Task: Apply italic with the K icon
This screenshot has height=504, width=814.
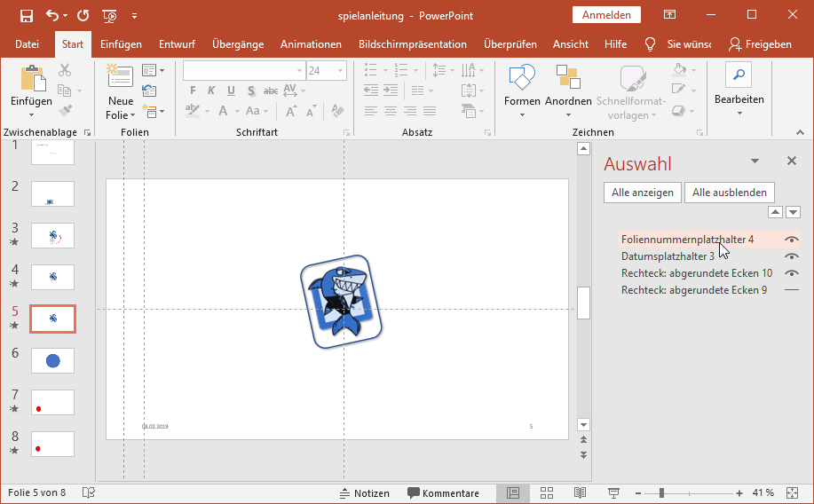Action: pyautogui.click(x=211, y=91)
